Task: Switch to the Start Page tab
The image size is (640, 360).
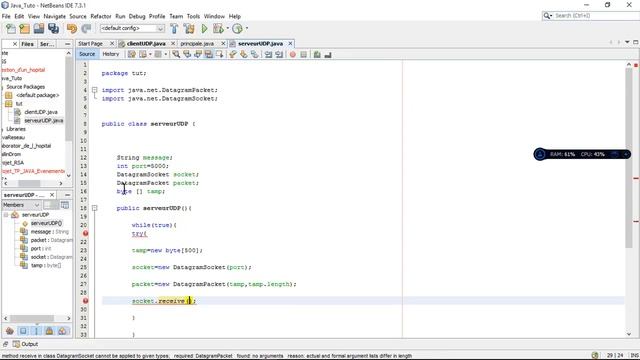Action: coord(91,43)
